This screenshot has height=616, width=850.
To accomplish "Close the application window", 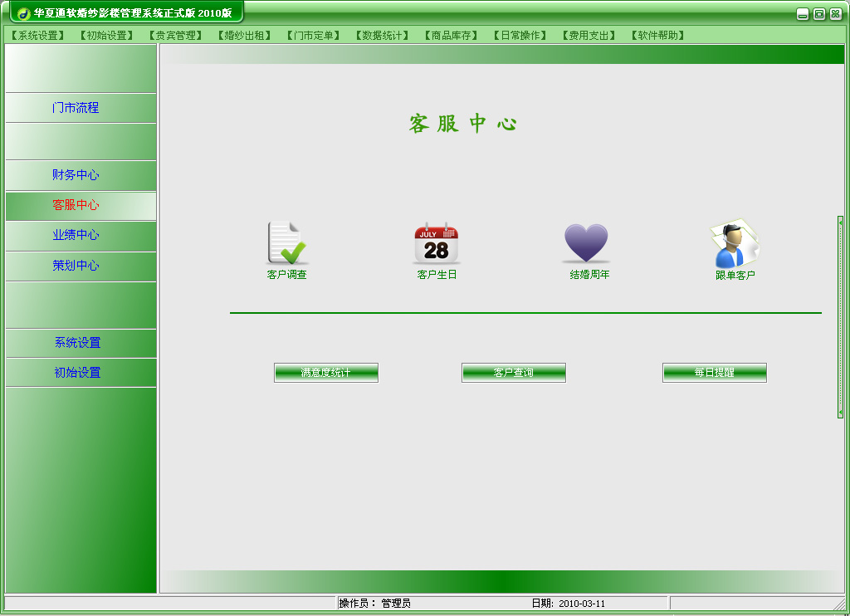I will click(836, 14).
